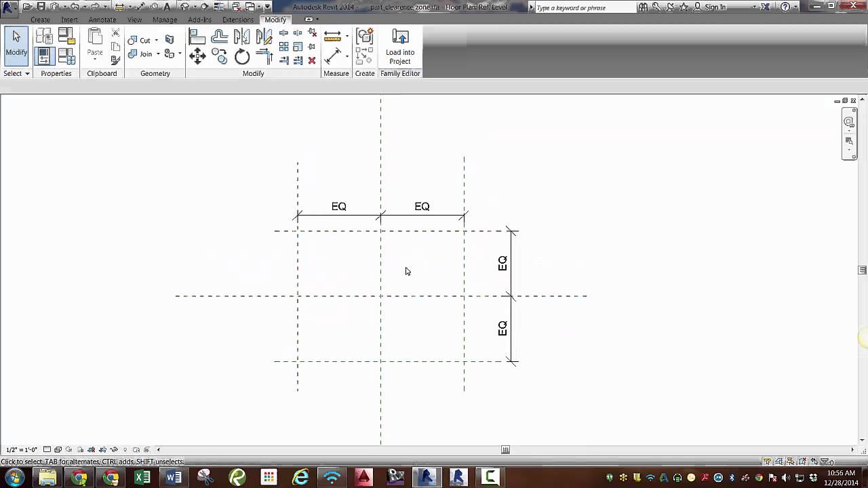Open Excel from the Windows taskbar

[142, 477]
